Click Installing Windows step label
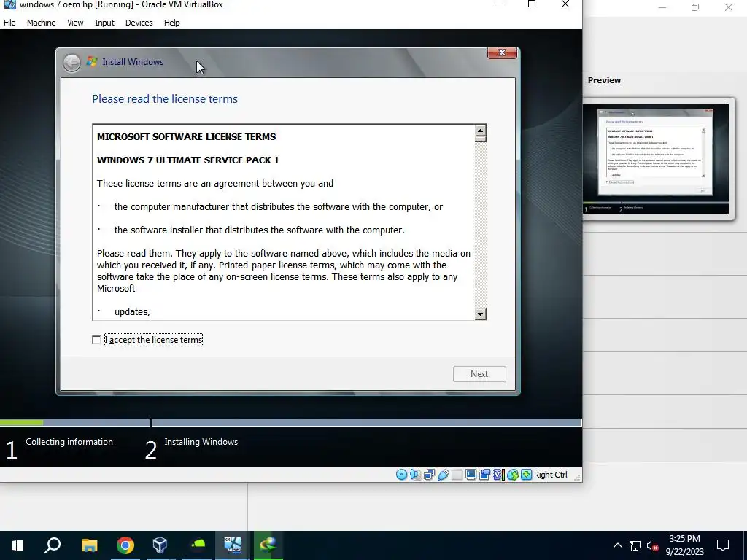The height and width of the screenshot is (560, 747). coord(201,442)
